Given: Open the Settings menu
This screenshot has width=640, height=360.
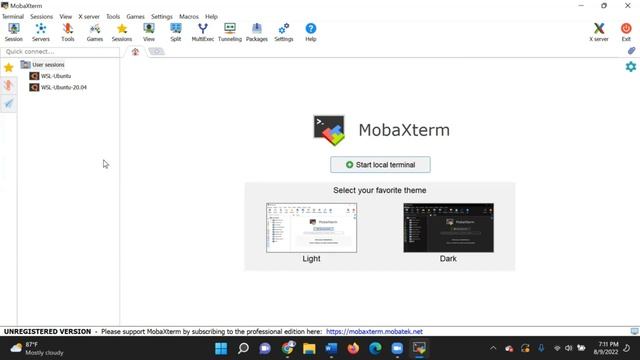Looking at the screenshot, I should point(162,16).
